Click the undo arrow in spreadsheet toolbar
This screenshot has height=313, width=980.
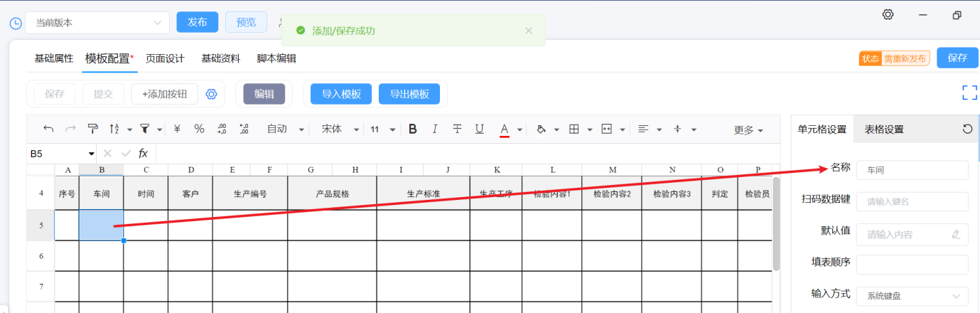coord(48,129)
